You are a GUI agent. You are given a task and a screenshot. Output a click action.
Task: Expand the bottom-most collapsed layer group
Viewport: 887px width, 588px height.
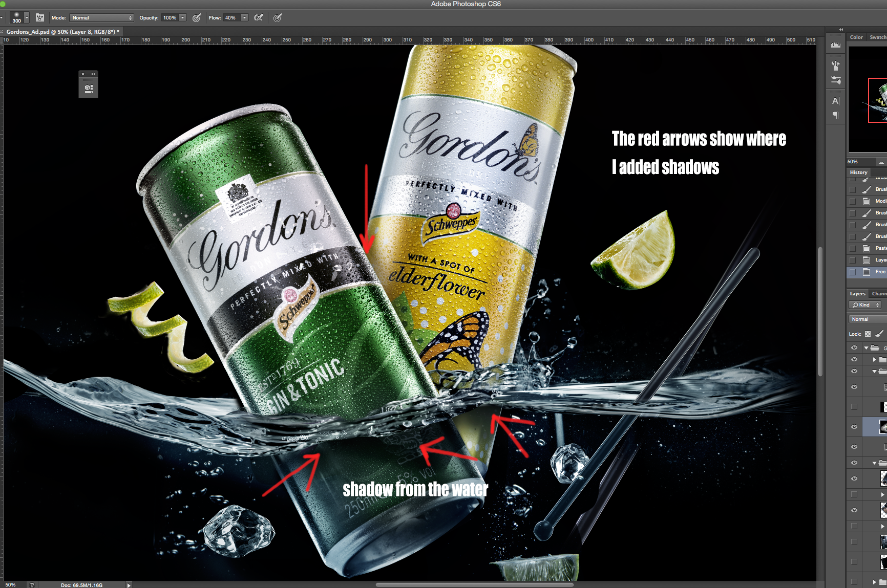click(x=874, y=582)
